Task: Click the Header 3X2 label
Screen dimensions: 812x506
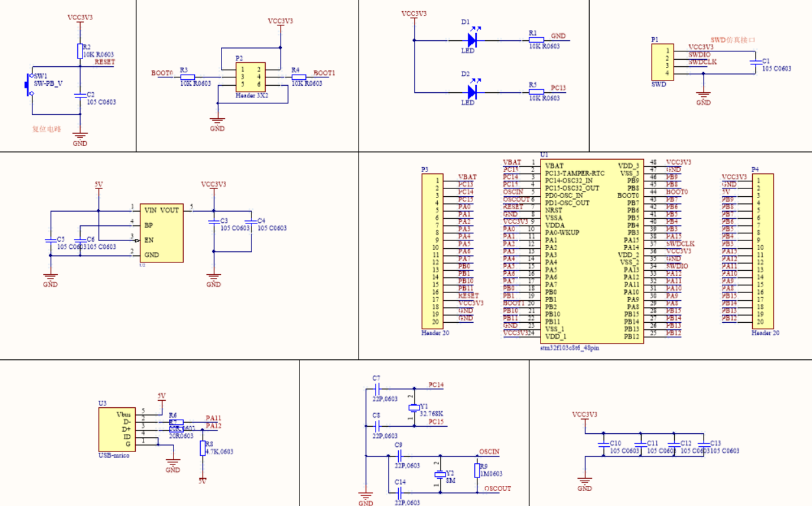Action: tap(252, 95)
